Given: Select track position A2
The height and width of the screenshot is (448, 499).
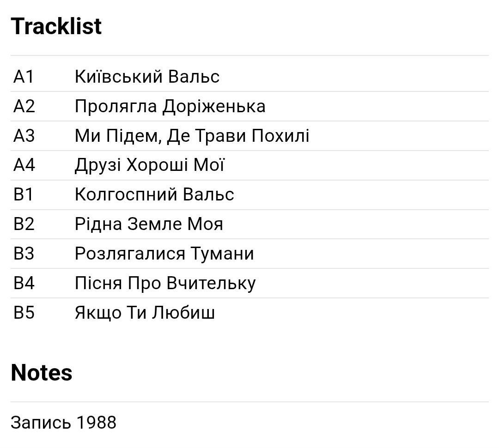Looking at the screenshot, I should (24, 106).
